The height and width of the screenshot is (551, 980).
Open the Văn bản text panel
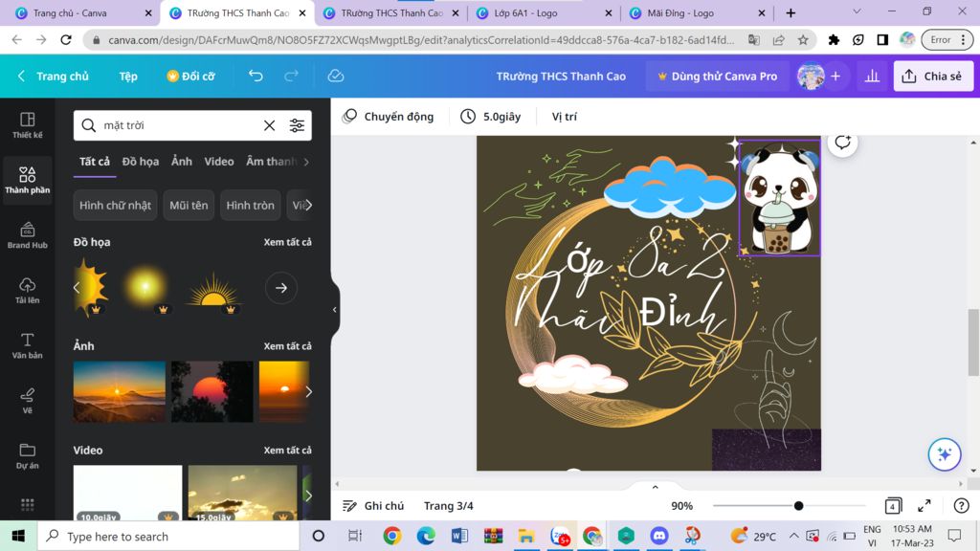(28, 345)
